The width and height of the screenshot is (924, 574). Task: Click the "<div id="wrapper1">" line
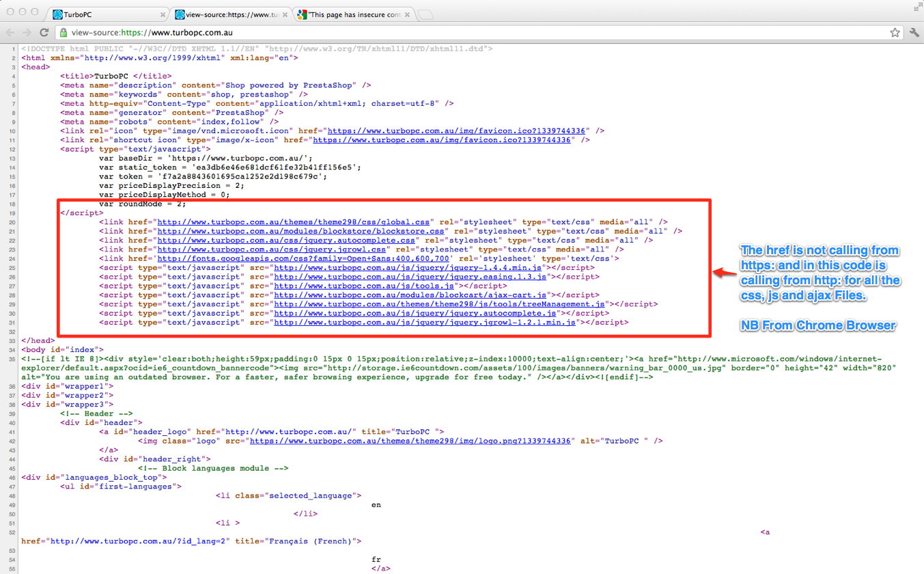(68, 387)
